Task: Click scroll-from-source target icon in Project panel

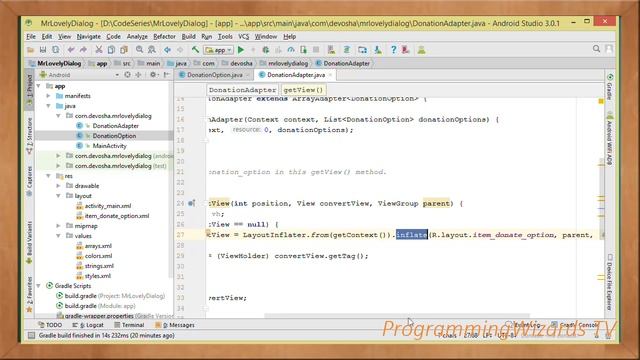Action: click(x=127, y=75)
